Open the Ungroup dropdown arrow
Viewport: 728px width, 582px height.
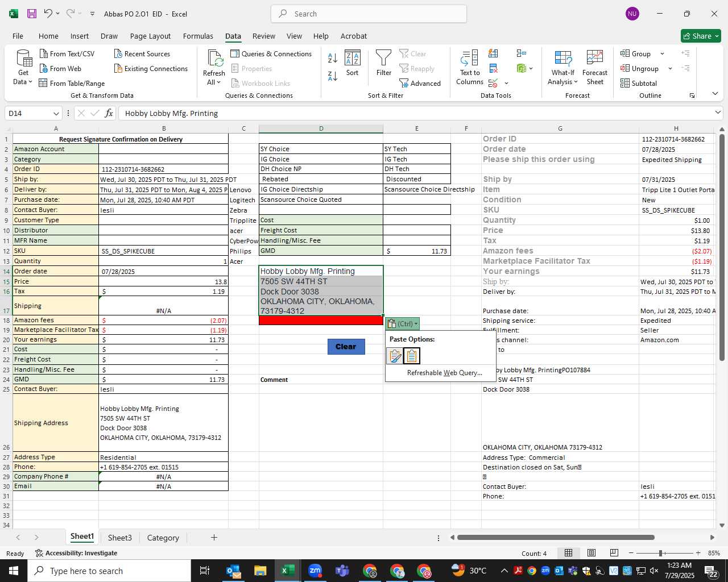(x=670, y=68)
